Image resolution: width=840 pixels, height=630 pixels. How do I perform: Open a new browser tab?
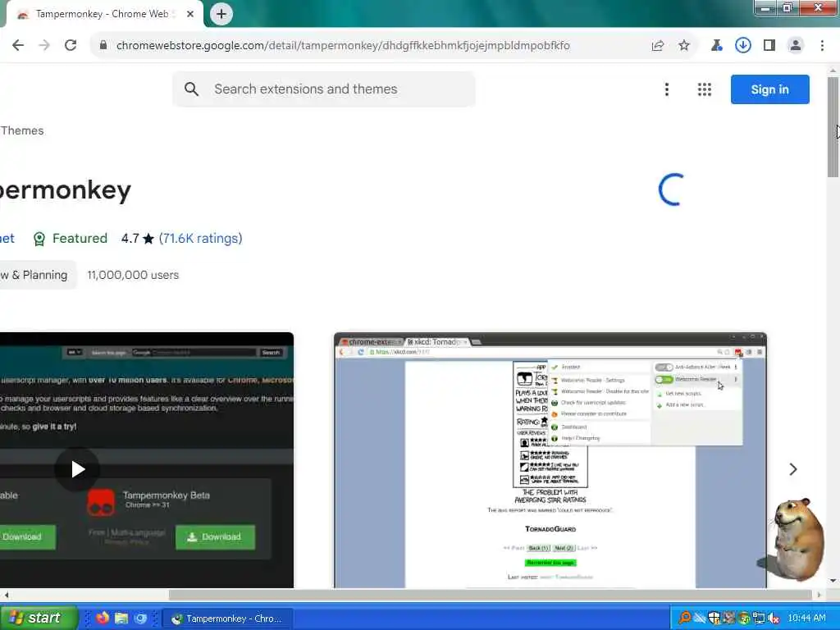221,14
